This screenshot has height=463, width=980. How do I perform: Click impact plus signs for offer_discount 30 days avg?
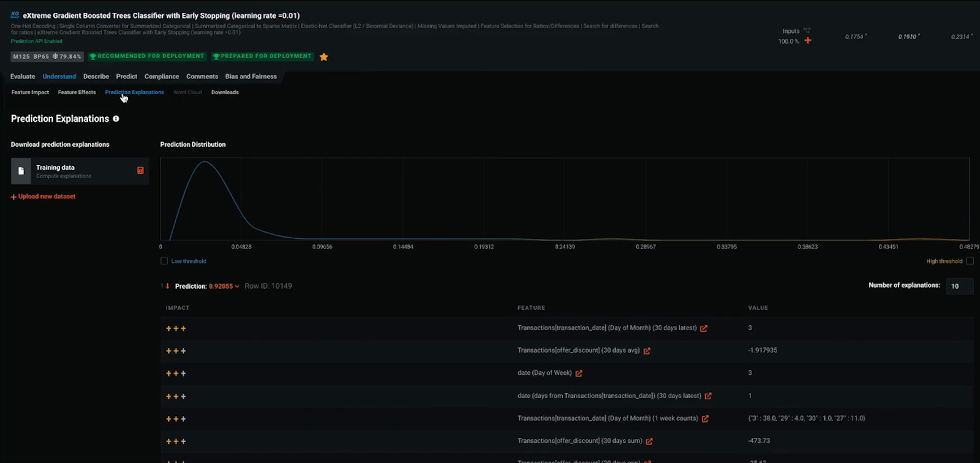click(x=176, y=351)
